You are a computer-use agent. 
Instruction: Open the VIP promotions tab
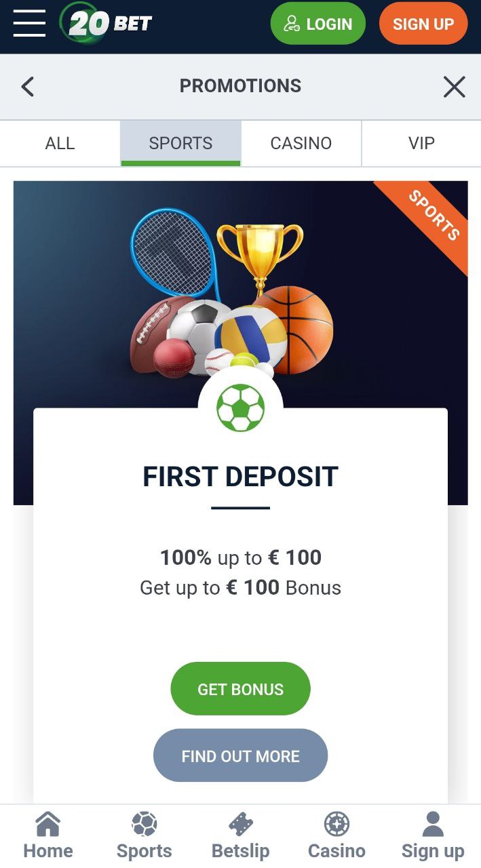(421, 143)
